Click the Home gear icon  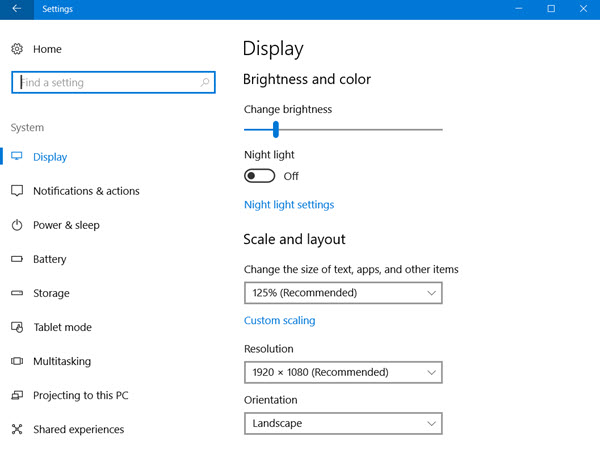click(x=17, y=49)
